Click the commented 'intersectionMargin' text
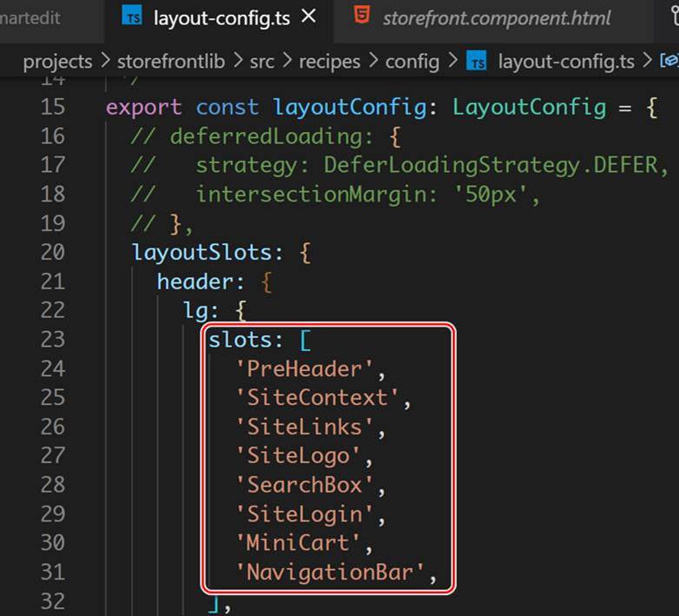Viewport: 679px width, 616px height. pos(311,195)
